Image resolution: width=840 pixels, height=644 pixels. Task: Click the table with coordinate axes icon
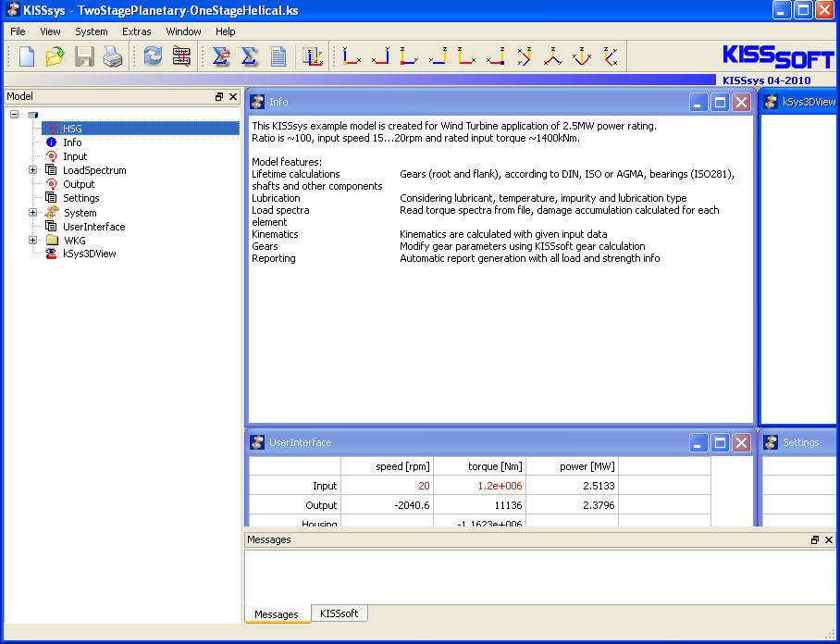point(313,56)
